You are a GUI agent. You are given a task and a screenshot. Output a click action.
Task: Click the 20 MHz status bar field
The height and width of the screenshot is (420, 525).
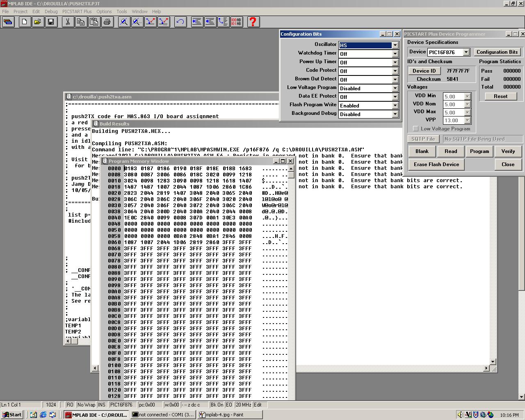[243, 405]
